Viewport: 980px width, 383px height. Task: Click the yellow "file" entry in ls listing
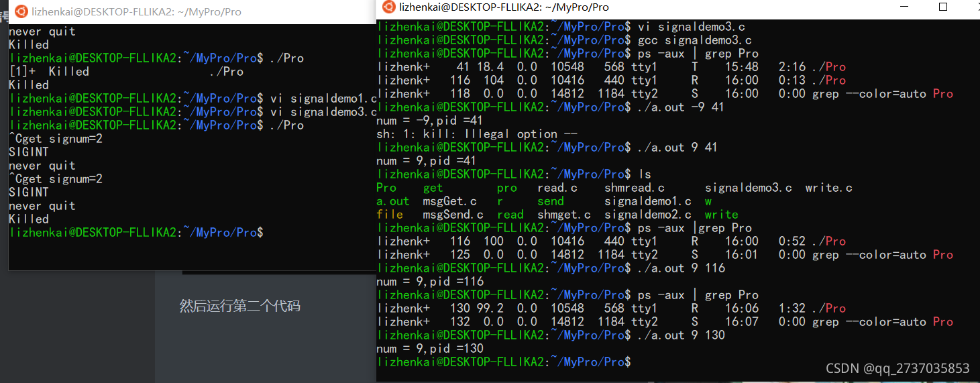click(390, 215)
